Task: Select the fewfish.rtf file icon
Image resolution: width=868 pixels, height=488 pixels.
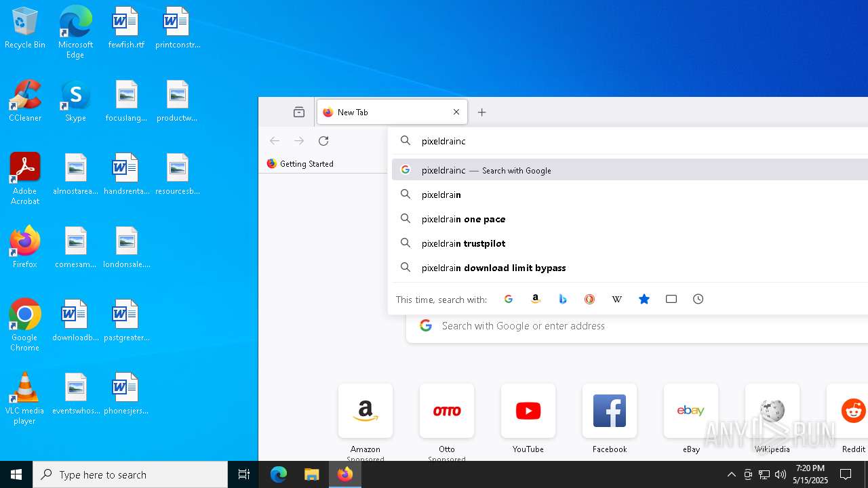Action: 126,28
